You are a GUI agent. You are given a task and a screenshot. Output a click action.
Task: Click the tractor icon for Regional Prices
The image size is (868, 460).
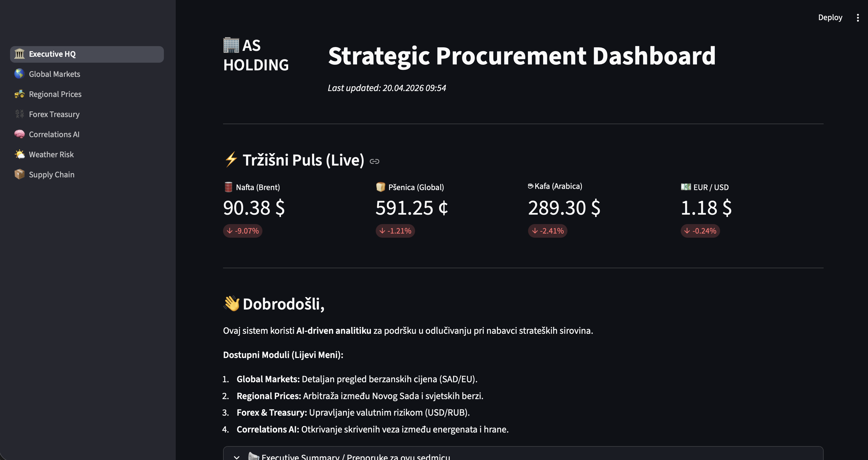coord(20,94)
